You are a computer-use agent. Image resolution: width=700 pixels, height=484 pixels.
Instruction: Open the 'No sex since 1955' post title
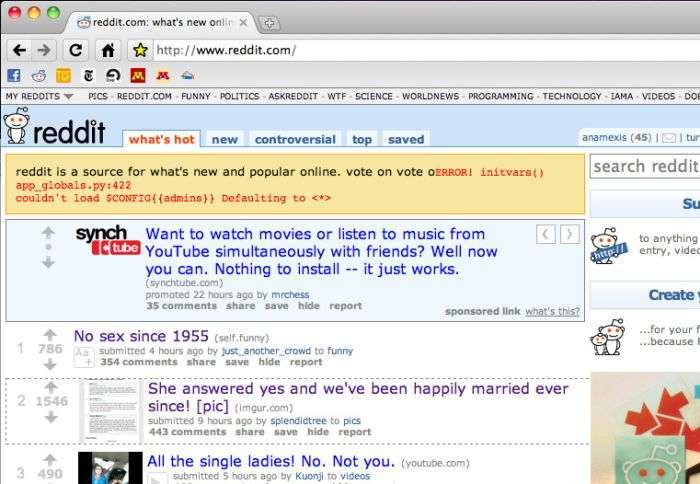click(141, 336)
